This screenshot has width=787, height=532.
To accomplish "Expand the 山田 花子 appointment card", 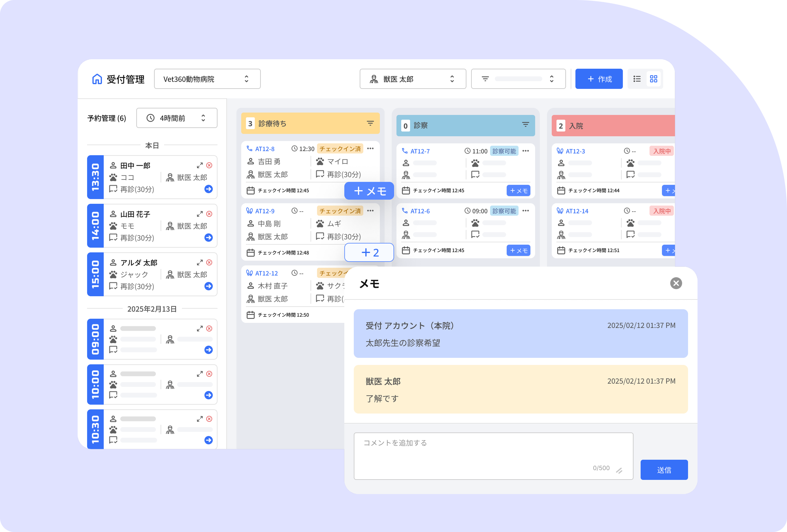I will 200,214.
